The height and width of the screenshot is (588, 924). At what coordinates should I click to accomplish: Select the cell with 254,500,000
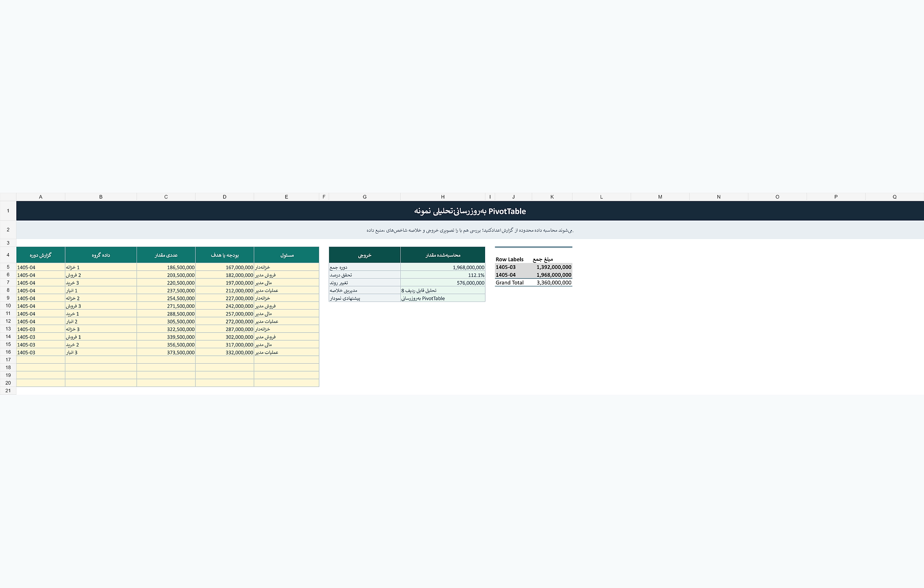coord(166,298)
